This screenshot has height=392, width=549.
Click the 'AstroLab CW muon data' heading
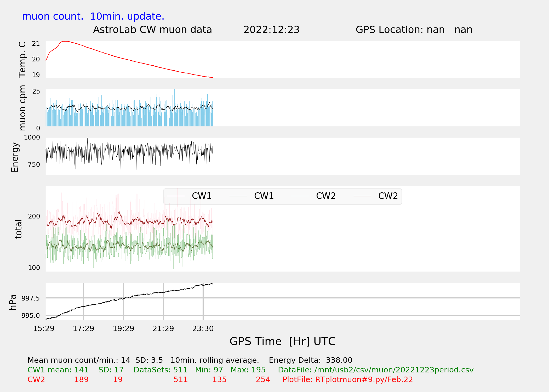(152, 30)
